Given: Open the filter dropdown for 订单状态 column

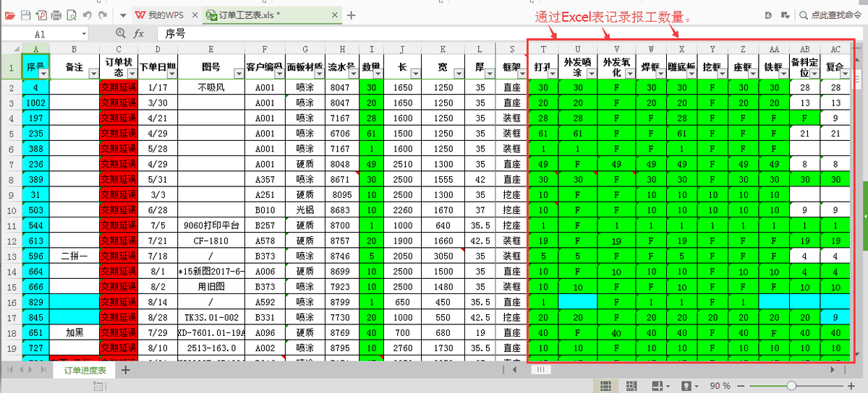Looking at the screenshot, I should click(132, 74).
